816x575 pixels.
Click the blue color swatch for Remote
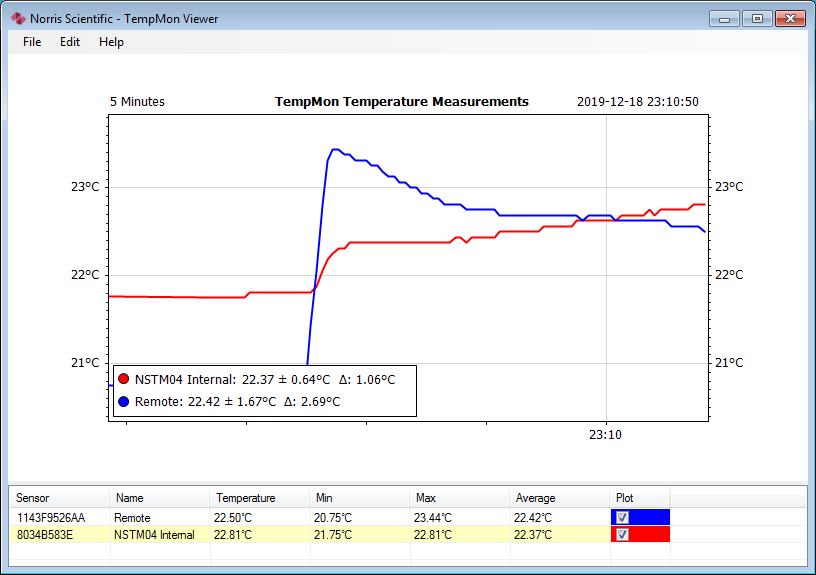click(x=651, y=517)
